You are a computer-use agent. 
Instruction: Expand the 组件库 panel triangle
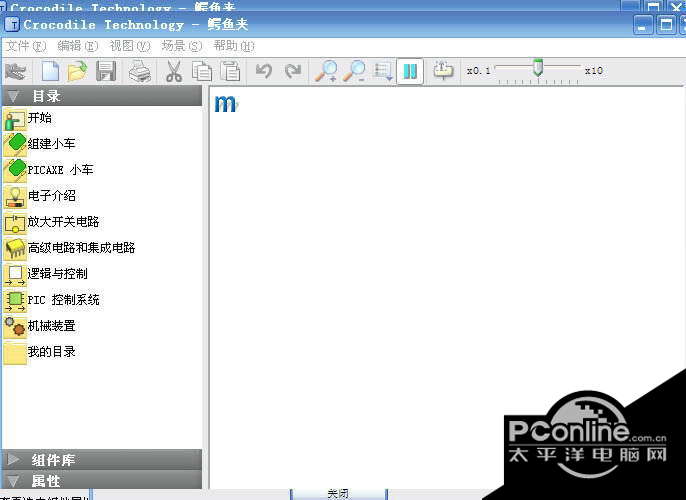click(x=14, y=459)
